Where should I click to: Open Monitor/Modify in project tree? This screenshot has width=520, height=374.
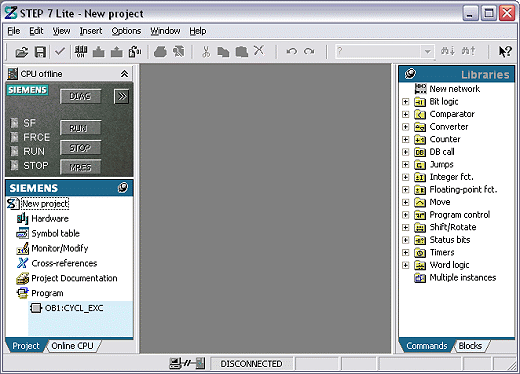[x=60, y=248]
